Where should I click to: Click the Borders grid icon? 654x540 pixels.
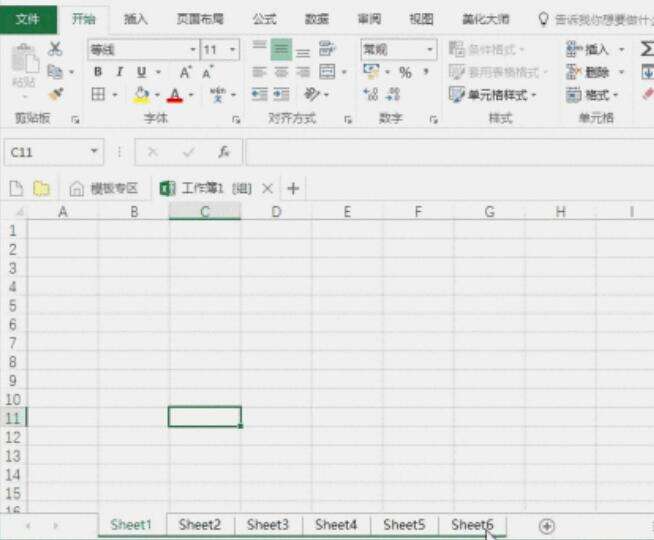(x=98, y=95)
